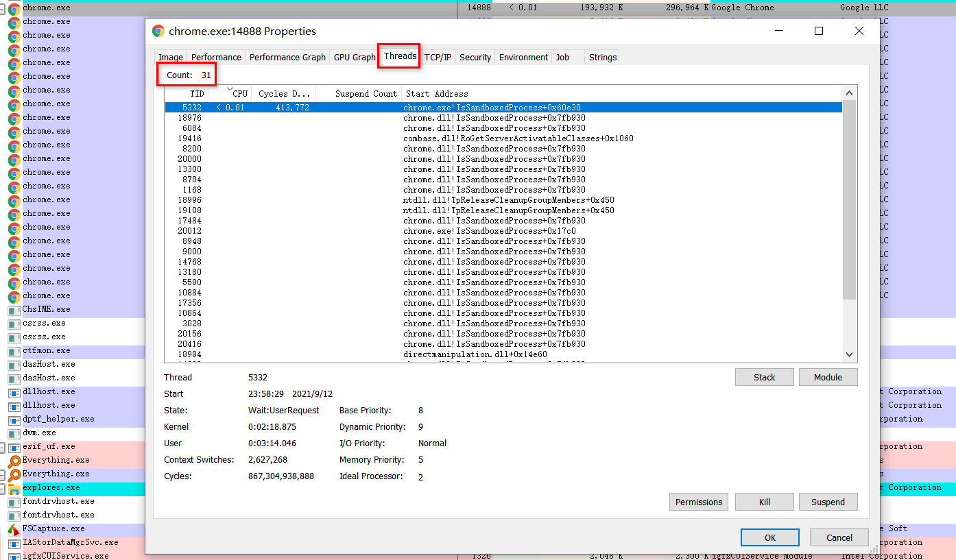
Task: Click the IAStorDataMgrSvc.exe process icon
Action: [x=14, y=543]
